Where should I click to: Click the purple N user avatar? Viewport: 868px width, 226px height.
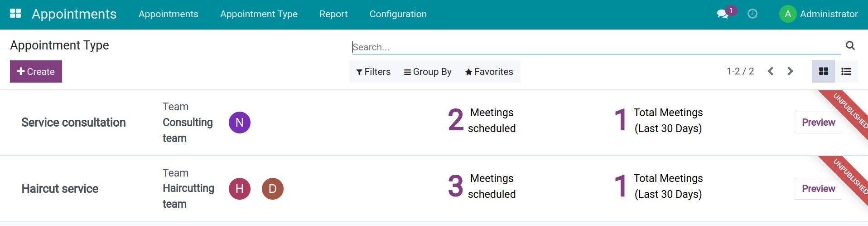[240, 123]
